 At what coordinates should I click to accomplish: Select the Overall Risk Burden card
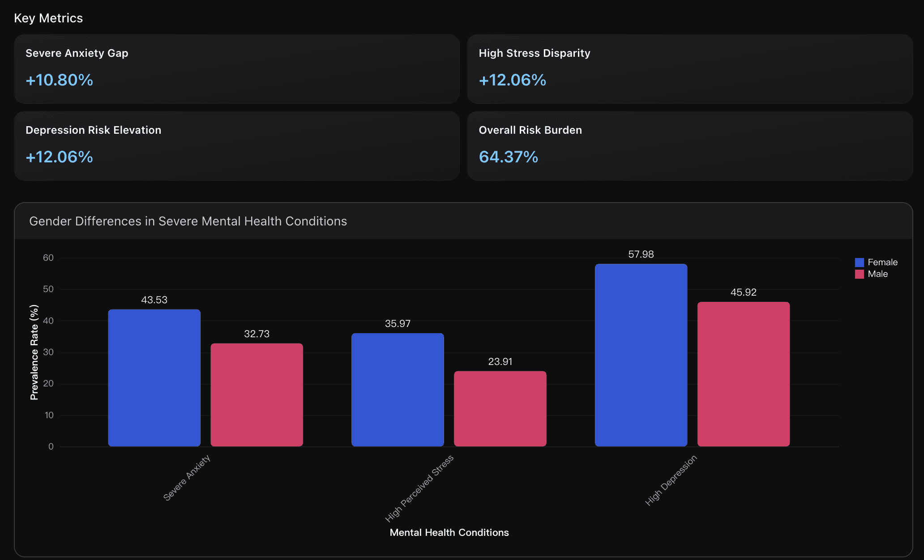(689, 146)
